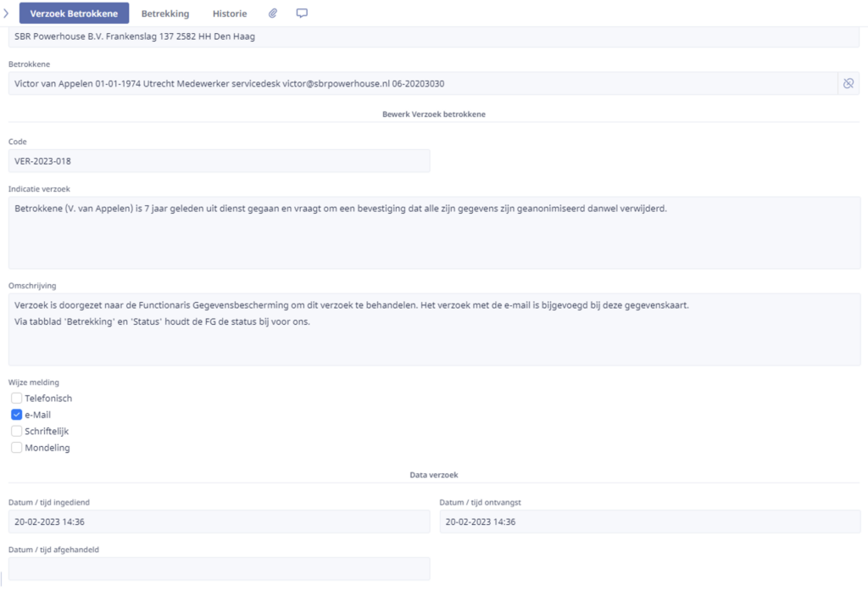Go to the Historie tab
The height and width of the screenshot is (592, 868).
[230, 14]
